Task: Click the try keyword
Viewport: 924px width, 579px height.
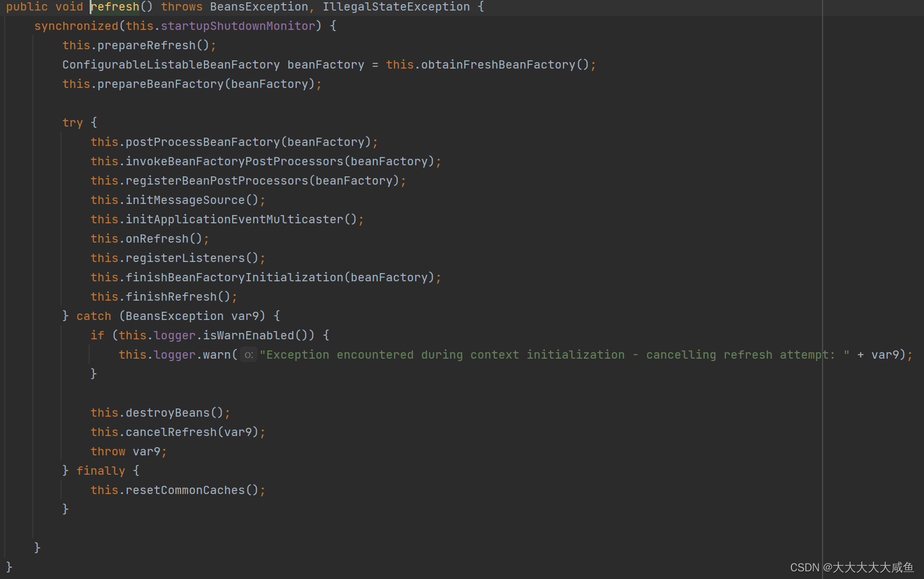Action: (x=73, y=123)
